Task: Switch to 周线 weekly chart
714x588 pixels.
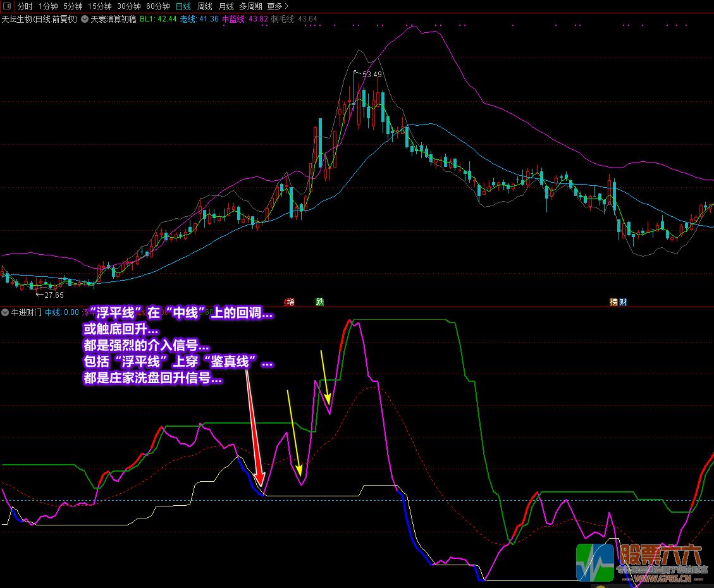Action: click(204, 6)
